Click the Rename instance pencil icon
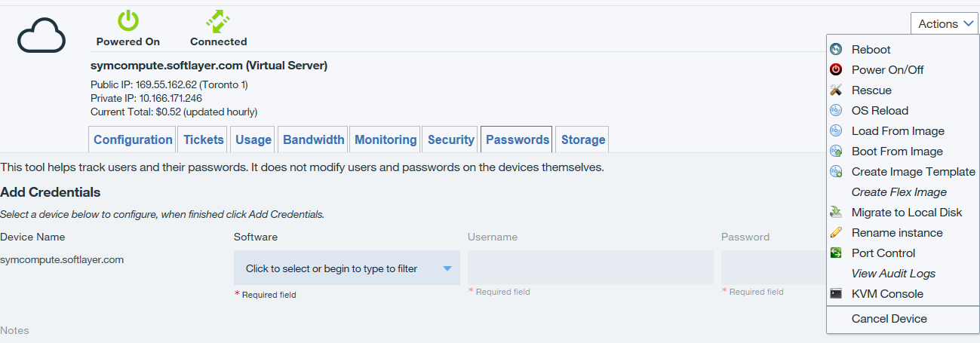The height and width of the screenshot is (343, 980). pos(836,232)
